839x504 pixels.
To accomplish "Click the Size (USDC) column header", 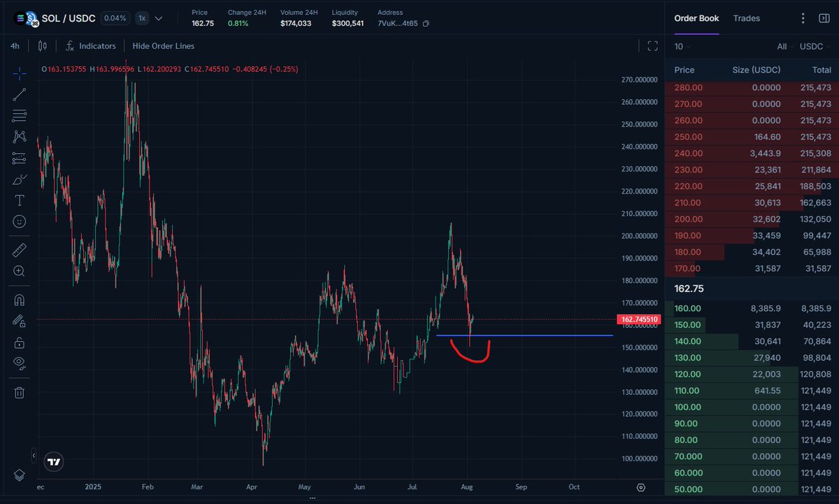I will tap(756, 70).
